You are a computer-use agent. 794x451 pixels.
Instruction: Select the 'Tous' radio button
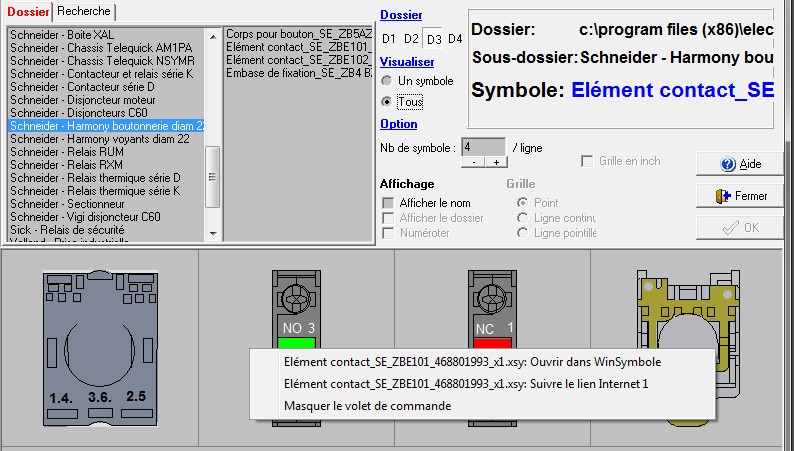pyautogui.click(x=387, y=102)
